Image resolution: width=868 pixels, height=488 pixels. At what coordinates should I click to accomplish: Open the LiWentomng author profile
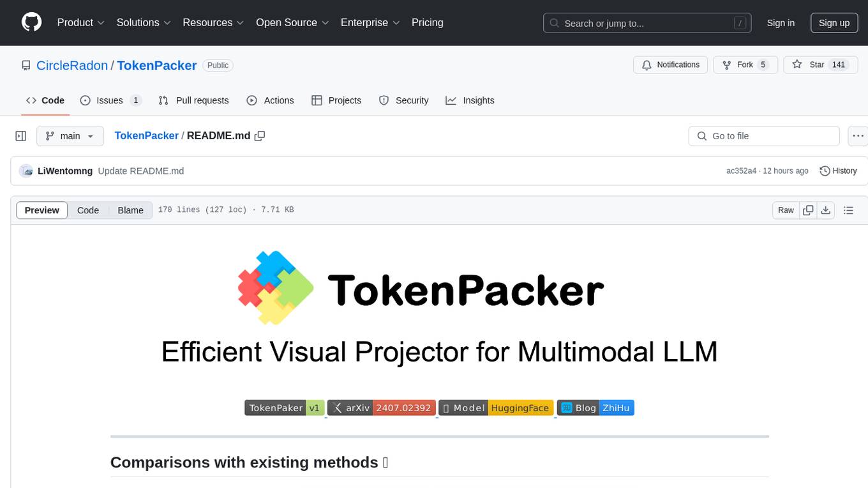65,171
